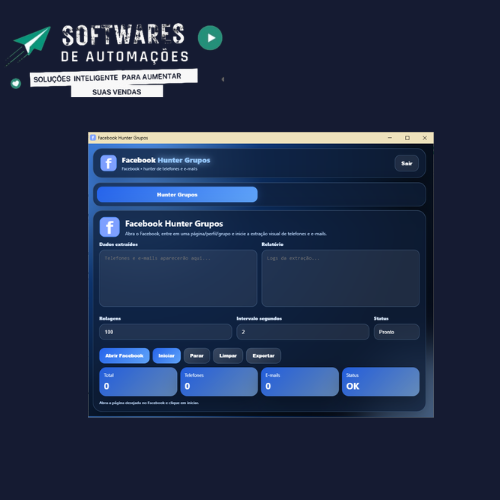Click the Telefones counter card
Screen dimensions: 500x500
point(219,382)
